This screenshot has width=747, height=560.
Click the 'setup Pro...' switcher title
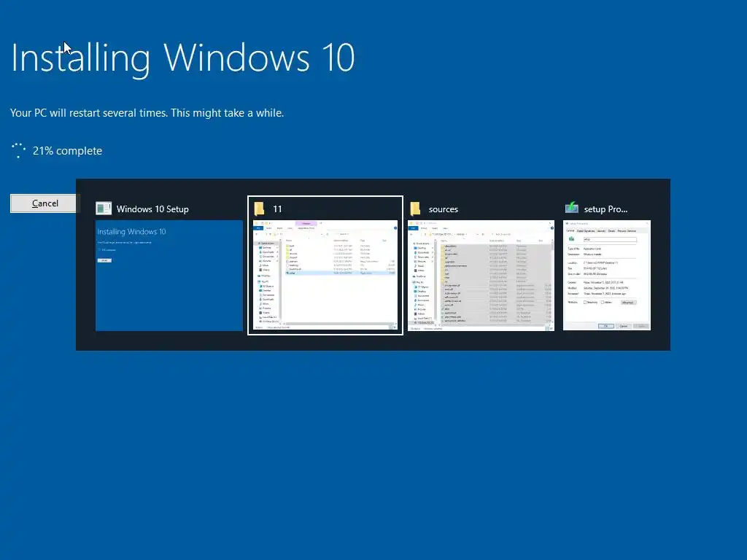point(605,209)
